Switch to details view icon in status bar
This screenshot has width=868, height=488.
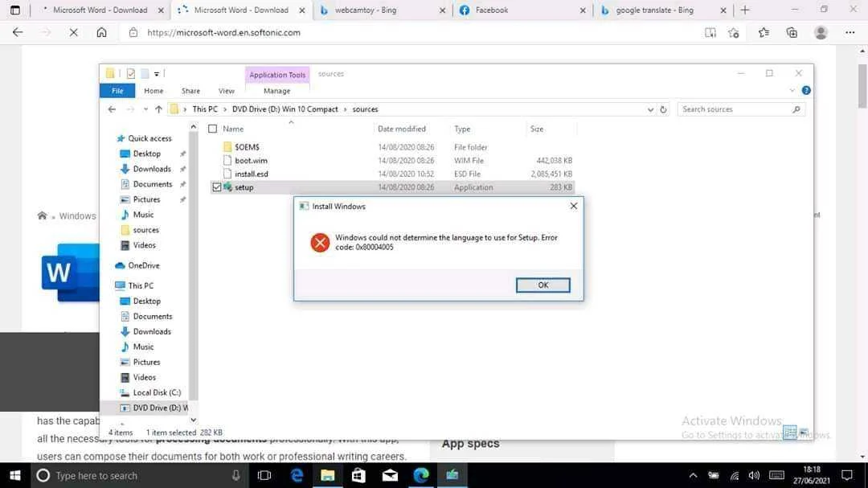coord(790,432)
